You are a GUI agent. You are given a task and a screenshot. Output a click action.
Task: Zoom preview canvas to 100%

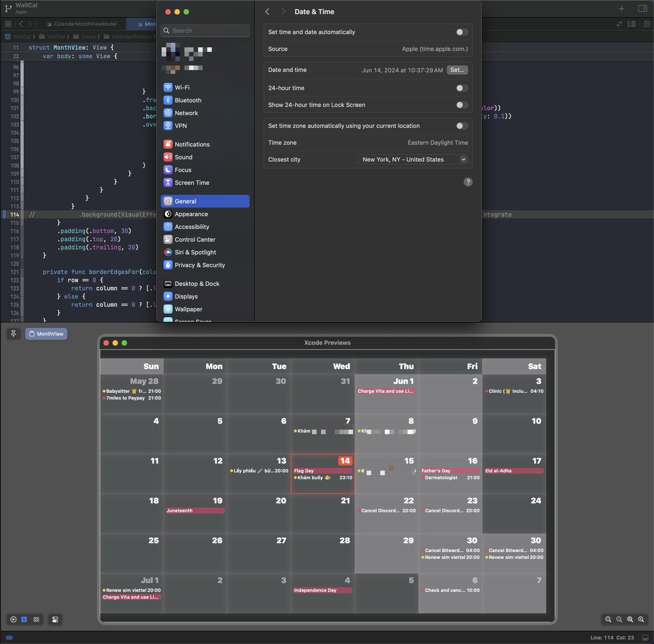pyautogui.click(x=619, y=619)
